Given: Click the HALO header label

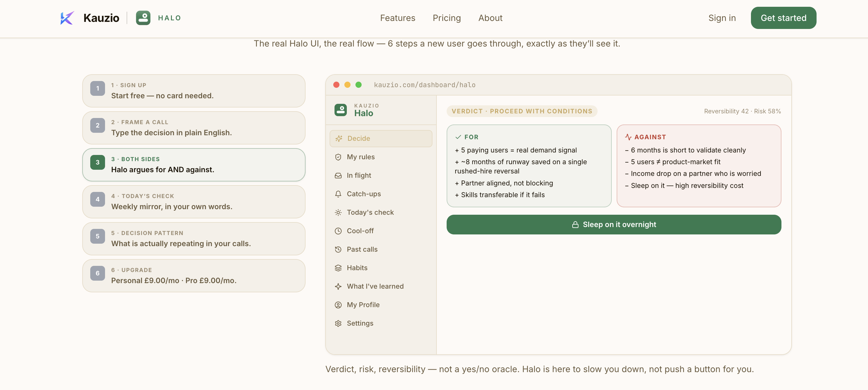Looking at the screenshot, I should (x=169, y=18).
